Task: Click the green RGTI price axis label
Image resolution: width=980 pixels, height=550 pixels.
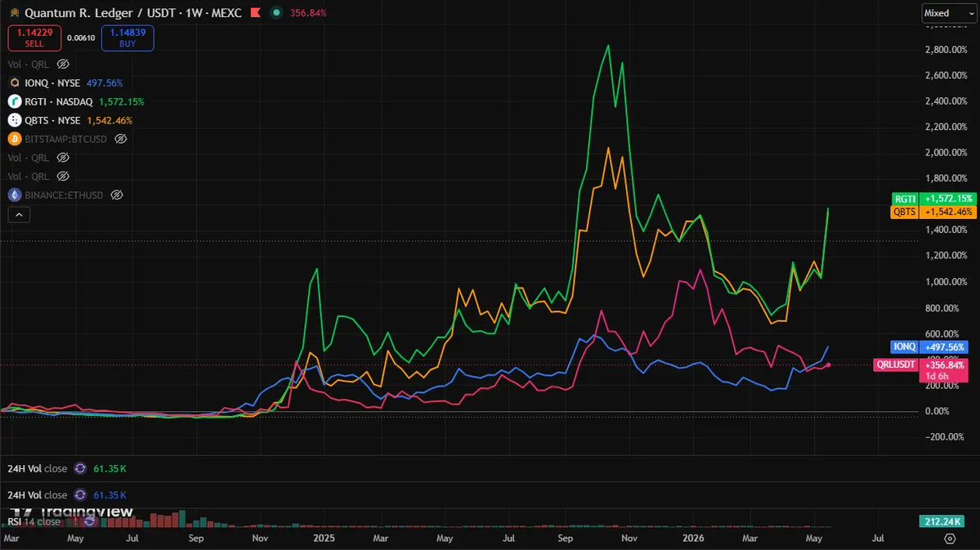Action: click(x=933, y=199)
